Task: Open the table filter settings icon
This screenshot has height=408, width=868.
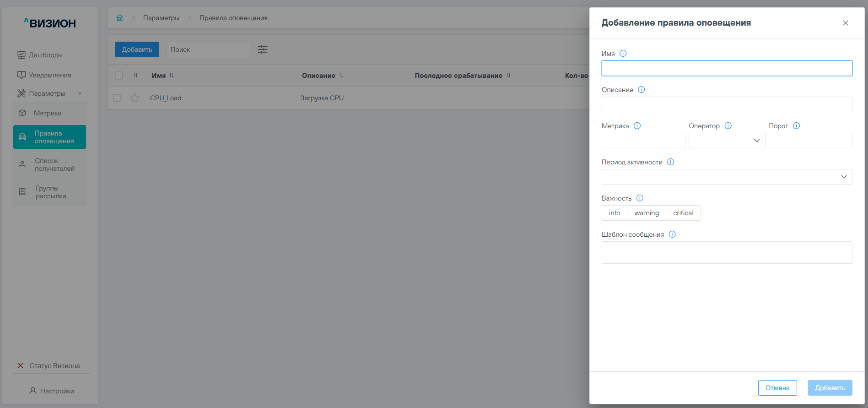Action: click(262, 49)
